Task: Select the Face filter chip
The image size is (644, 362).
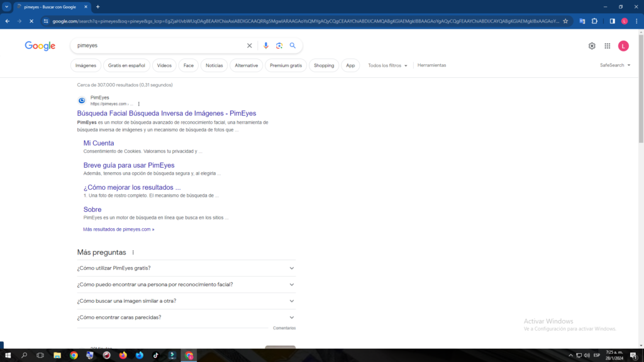Action: click(x=189, y=65)
